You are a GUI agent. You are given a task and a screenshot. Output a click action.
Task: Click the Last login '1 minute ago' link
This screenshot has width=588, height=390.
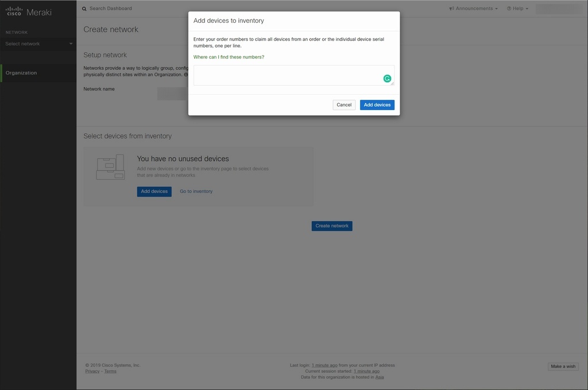coord(324,365)
